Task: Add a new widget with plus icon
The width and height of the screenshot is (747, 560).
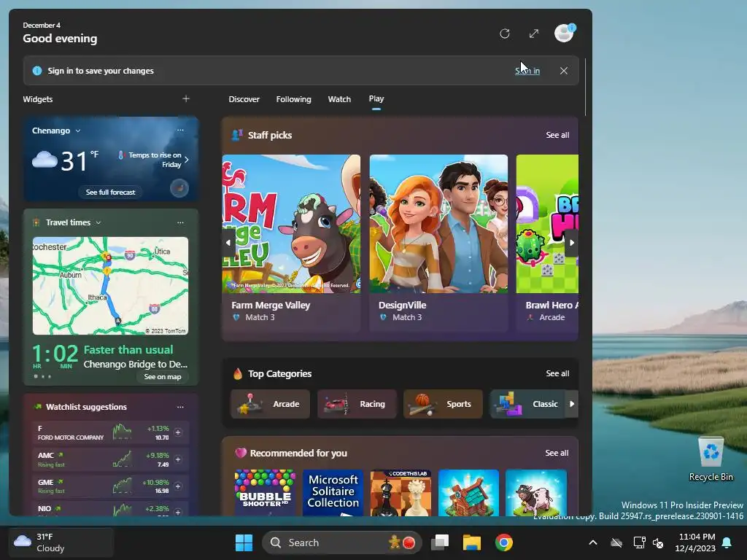Action: click(186, 98)
